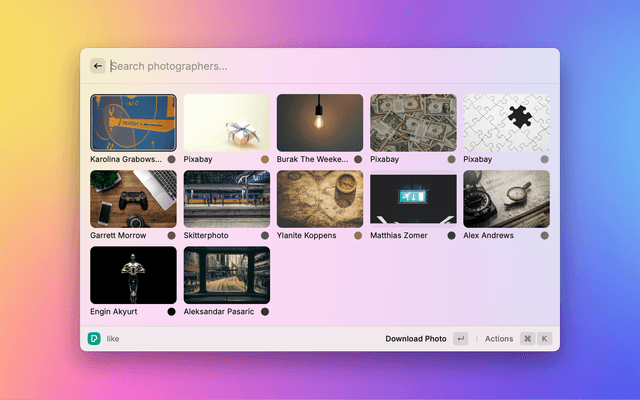Select the hanging light bulb photo
Image resolution: width=640 pixels, height=400 pixels.
320,122
